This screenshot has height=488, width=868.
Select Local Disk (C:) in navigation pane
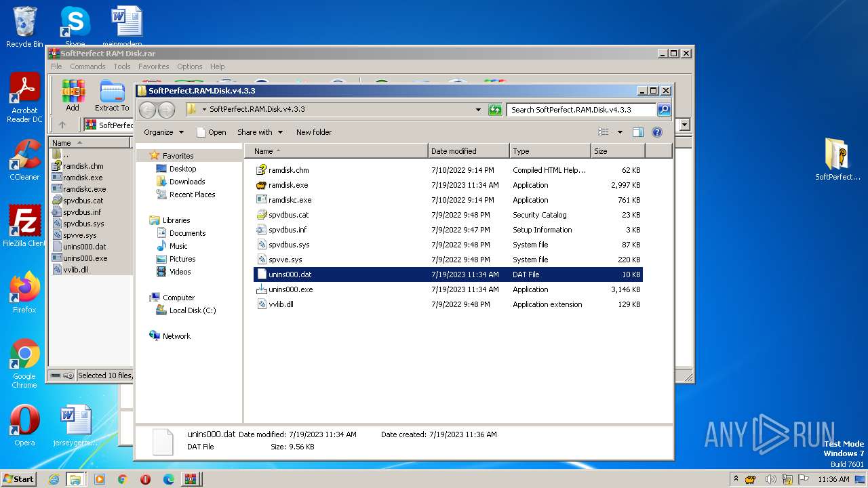pyautogui.click(x=192, y=310)
